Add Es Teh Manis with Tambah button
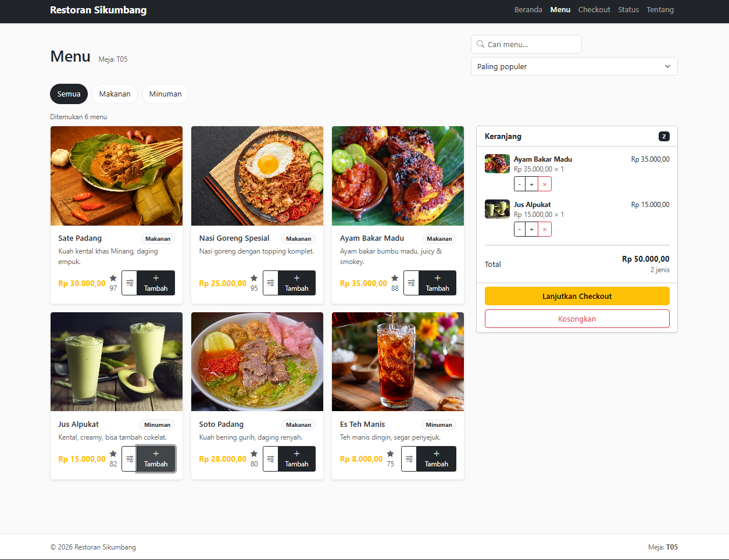This screenshot has height=560, width=729. [x=437, y=459]
